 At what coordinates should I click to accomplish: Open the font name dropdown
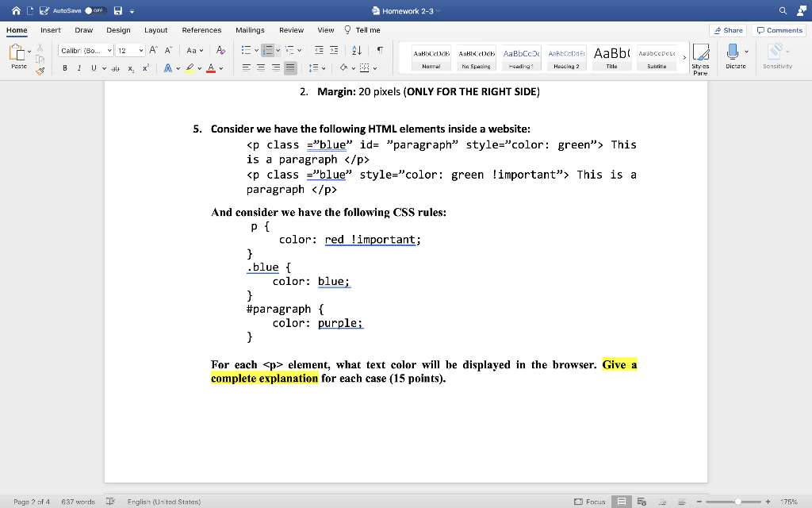109,50
